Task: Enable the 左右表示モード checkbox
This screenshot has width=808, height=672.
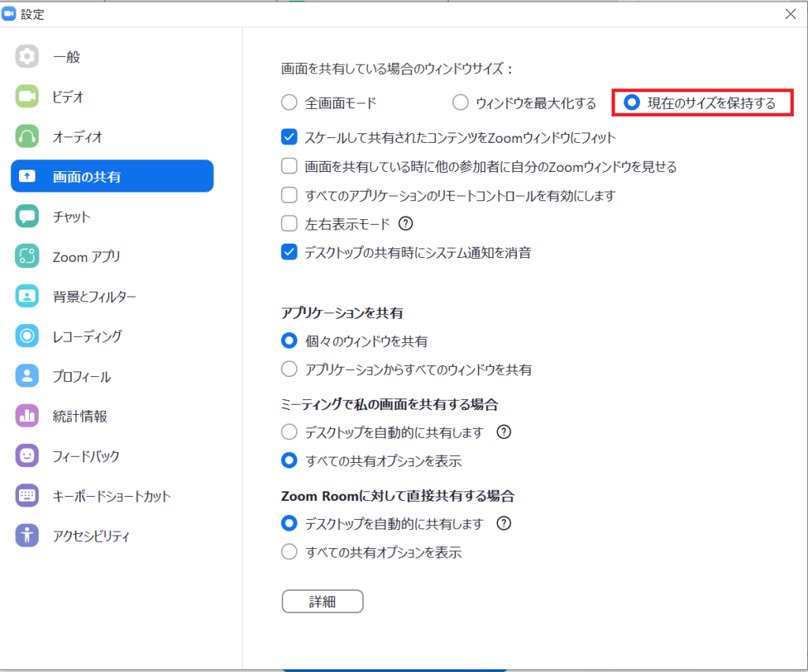Action: click(290, 224)
